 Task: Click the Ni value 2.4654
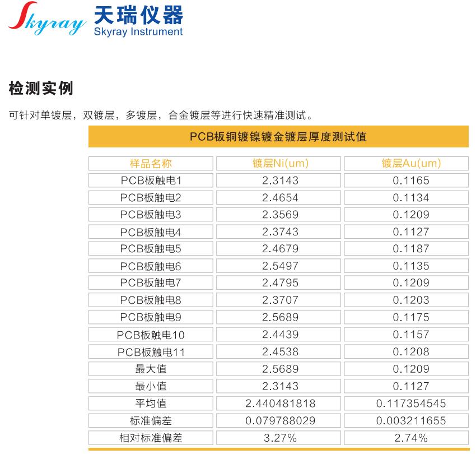coord(280,198)
